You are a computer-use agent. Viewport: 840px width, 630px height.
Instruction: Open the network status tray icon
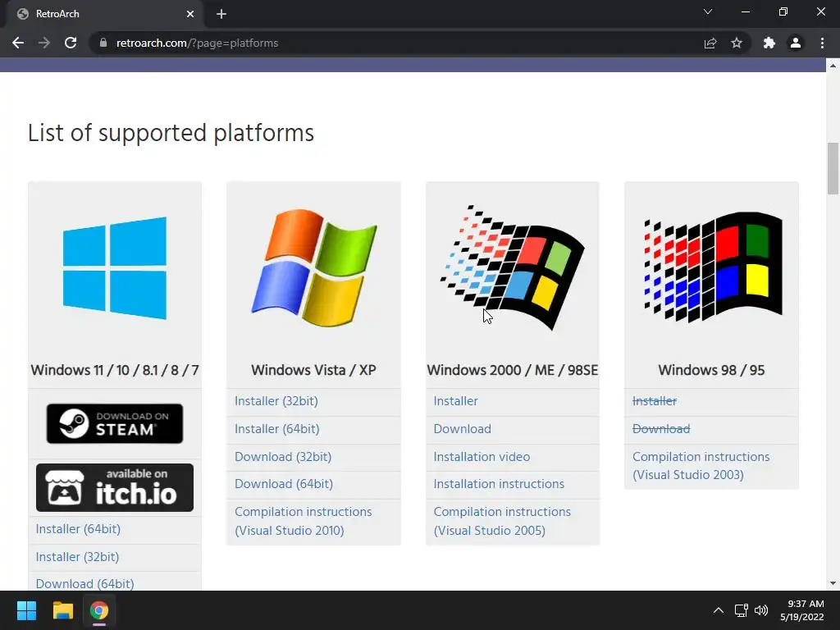point(742,610)
